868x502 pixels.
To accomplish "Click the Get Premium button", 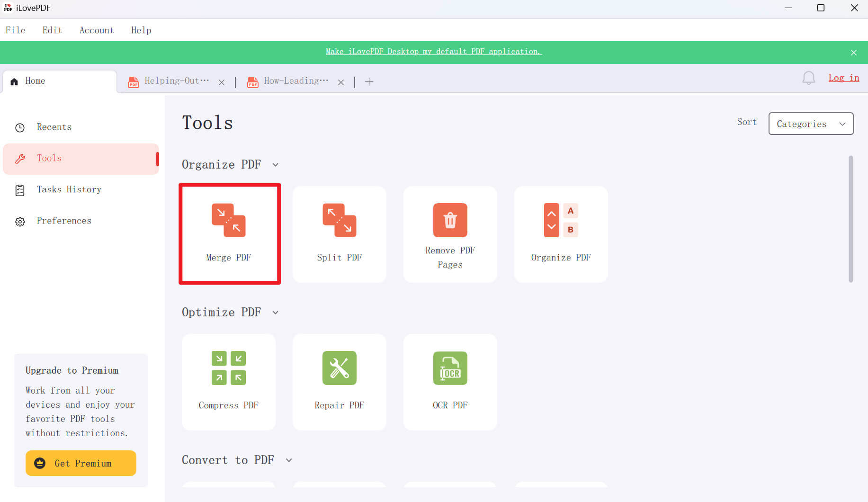I will (x=81, y=463).
